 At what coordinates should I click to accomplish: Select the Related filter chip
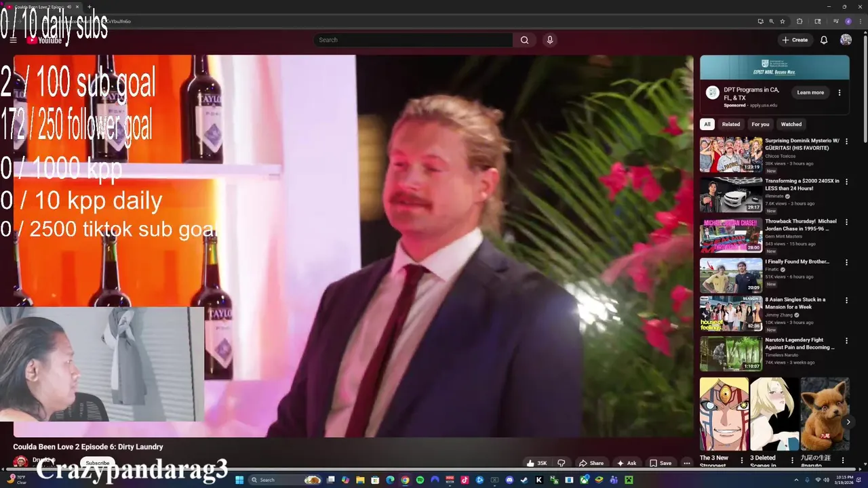tap(731, 124)
